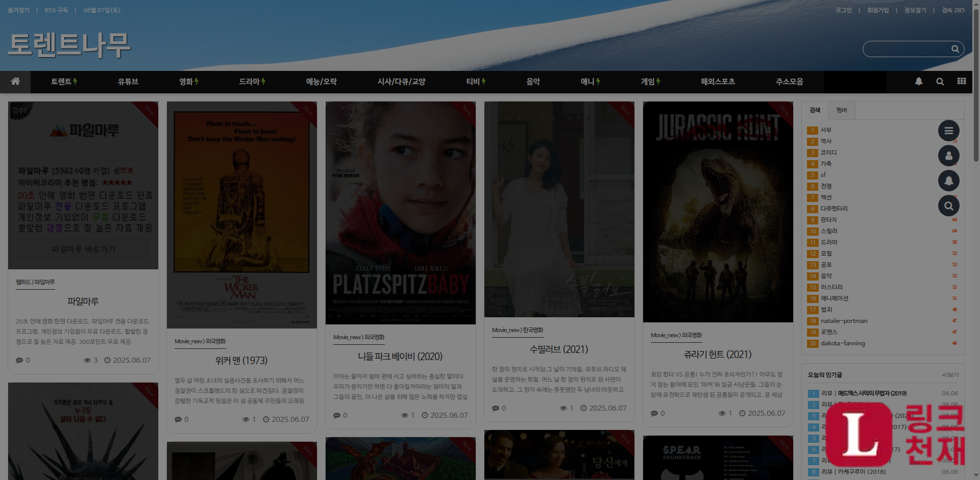This screenshot has height=480, width=980.
Task: Select the natalie-portman search keyword
Action: pos(844,321)
